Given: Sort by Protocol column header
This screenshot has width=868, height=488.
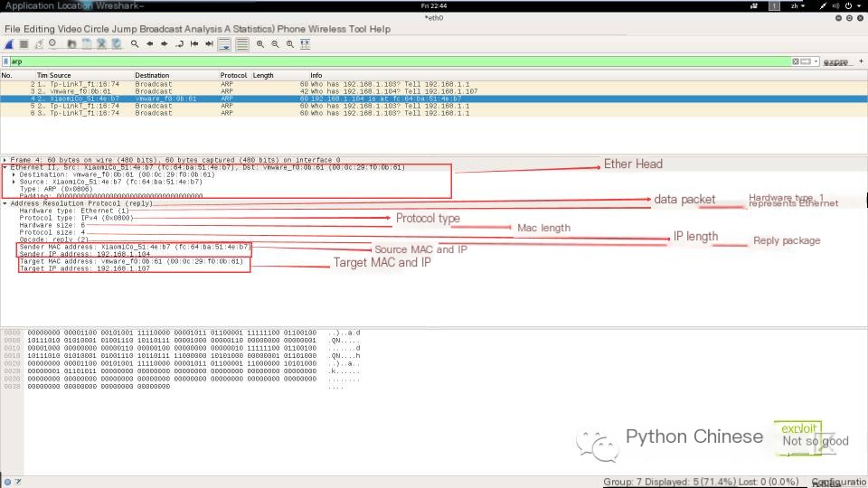Looking at the screenshot, I should click(x=233, y=75).
